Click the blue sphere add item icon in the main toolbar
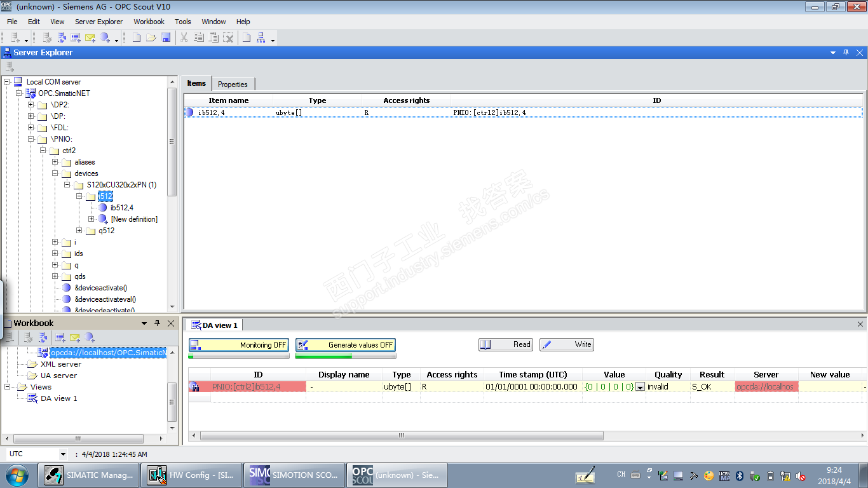This screenshot has height=488, width=868. tap(105, 38)
